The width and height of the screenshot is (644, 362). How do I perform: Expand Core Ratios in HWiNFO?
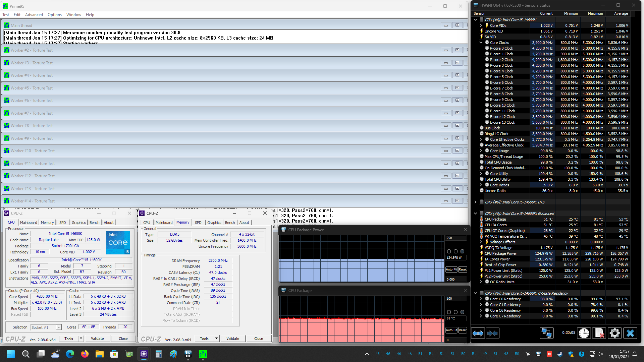pyautogui.click(x=481, y=185)
